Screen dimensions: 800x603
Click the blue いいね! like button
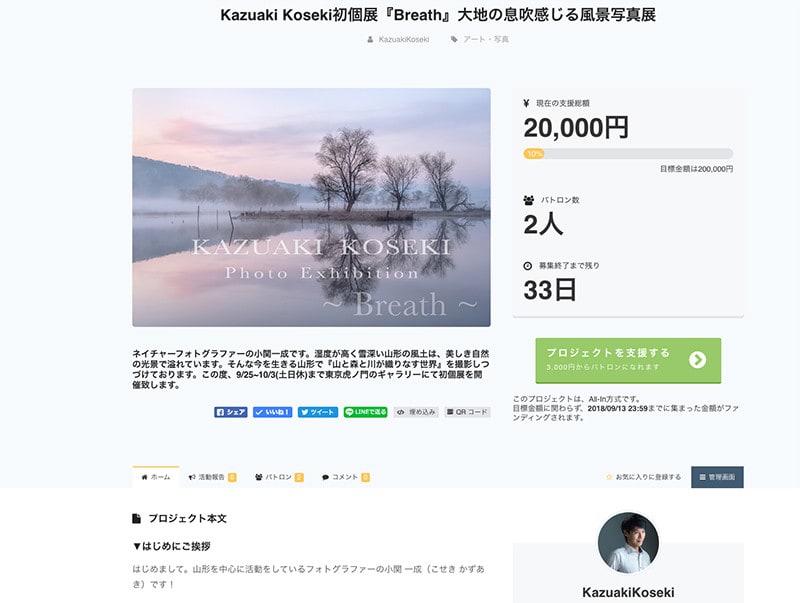pos(272,412)
